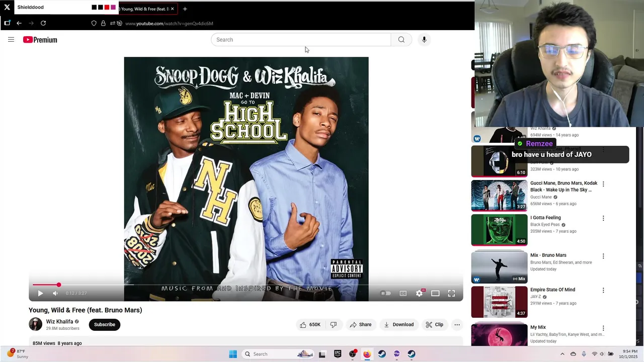Mute the video using the speaker icon
The image size is (644, 362).
(55, 293)
